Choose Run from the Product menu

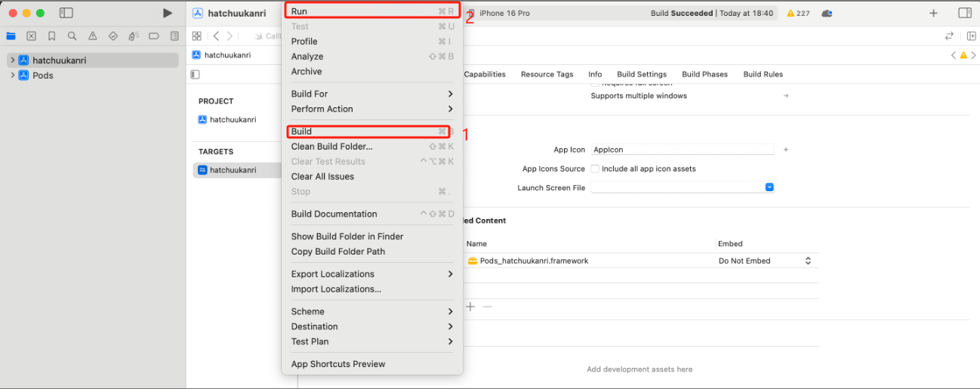pos(373,11)
